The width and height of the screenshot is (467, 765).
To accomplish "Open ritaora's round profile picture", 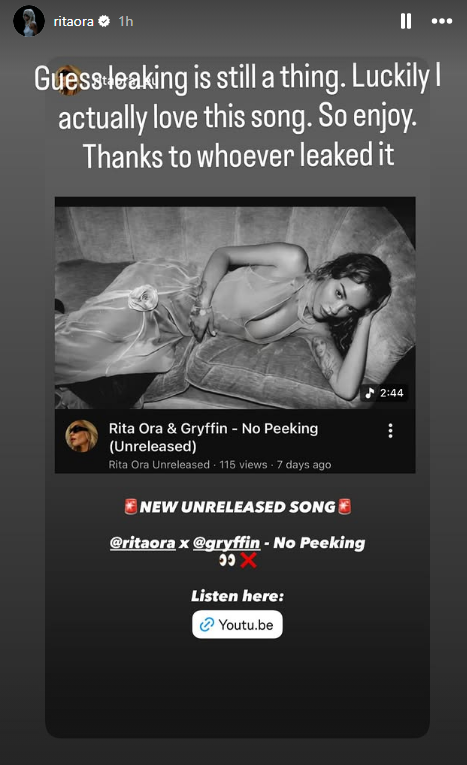I will coord(28,21).
